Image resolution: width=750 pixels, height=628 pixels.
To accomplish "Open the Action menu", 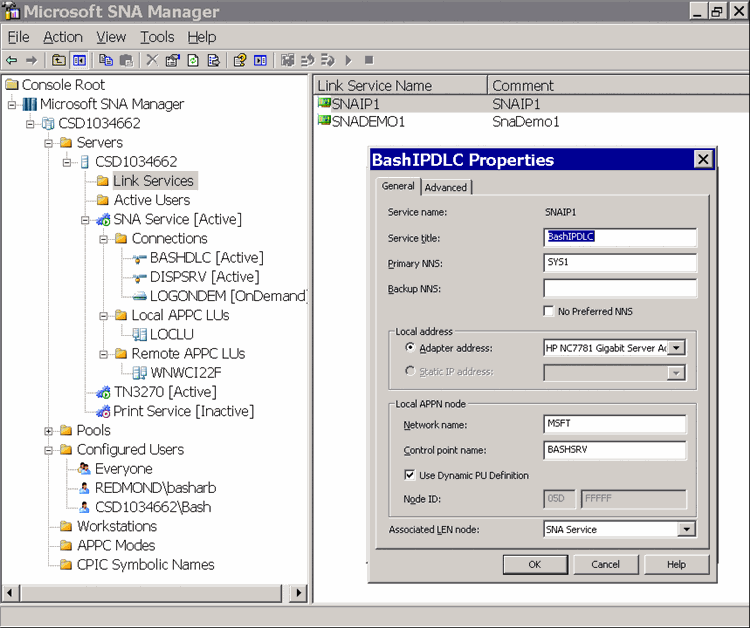I will [x=63, y=37].
